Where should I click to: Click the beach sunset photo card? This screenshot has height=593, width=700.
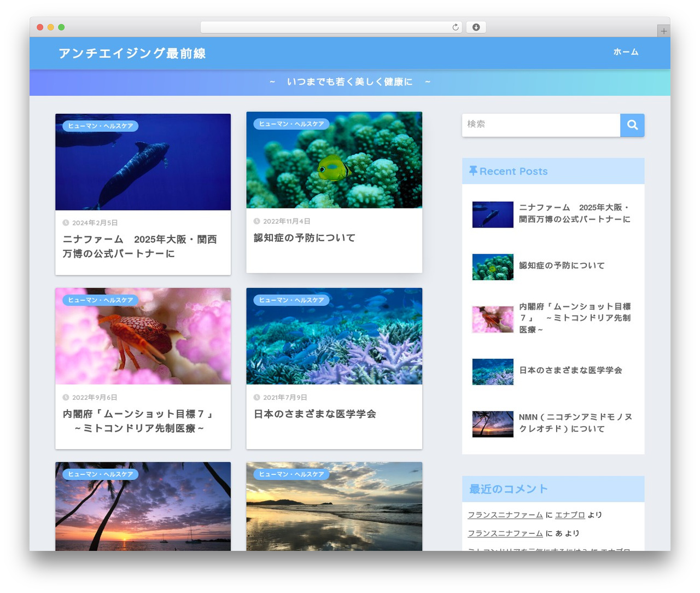pos(334,506)
